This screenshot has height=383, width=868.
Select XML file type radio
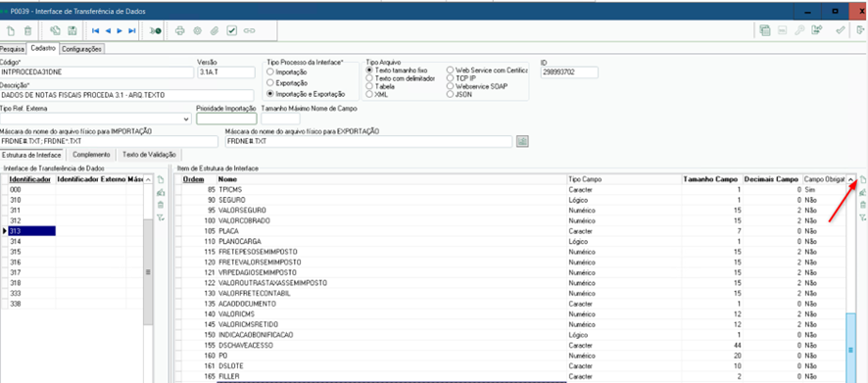tap(369, 94)
